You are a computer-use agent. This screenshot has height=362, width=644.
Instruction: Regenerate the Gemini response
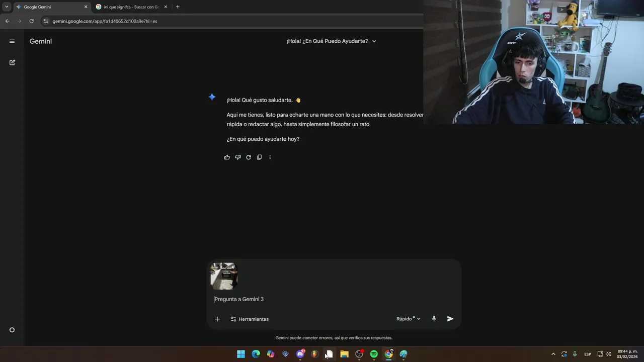(x=249, y=157)
